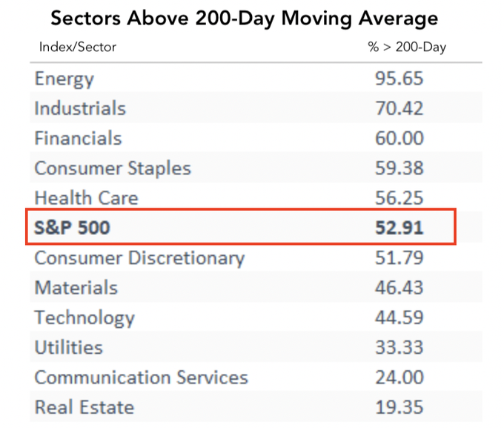This screenshot has width=504, height=428.
Task: Click the Consumer Discretionary label
Action: (139, 258)
